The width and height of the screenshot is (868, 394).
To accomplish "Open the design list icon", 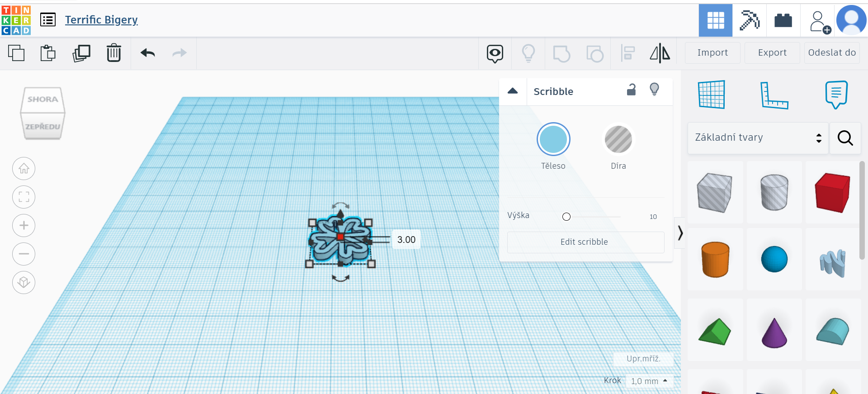I will [x=48, y=20].
